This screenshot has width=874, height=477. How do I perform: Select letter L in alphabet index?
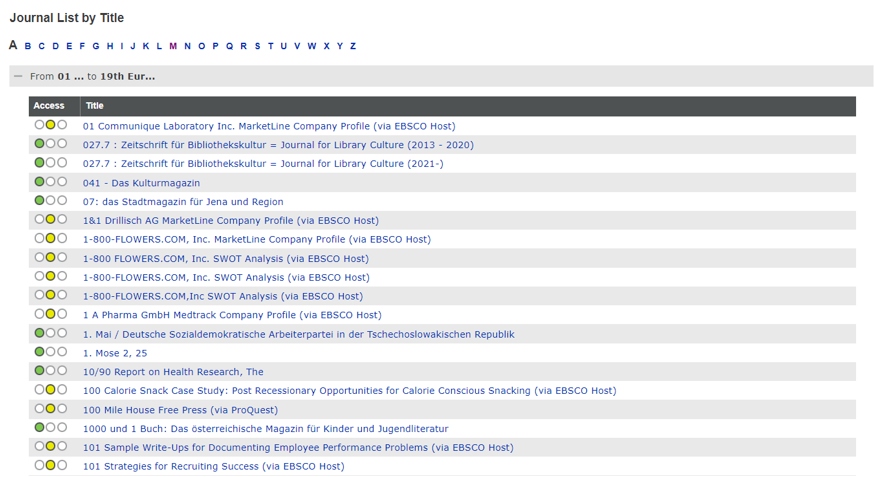[159, 46]
